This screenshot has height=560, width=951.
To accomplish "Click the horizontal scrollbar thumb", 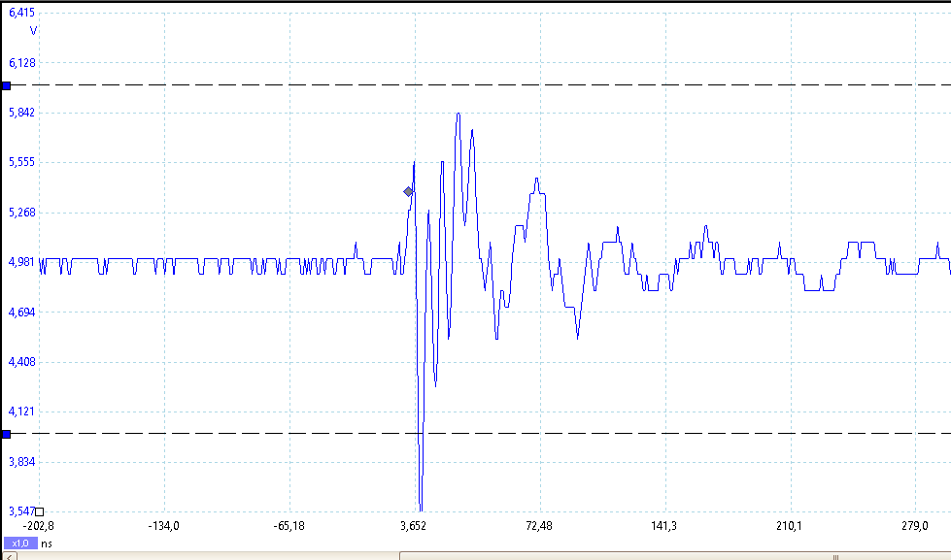I will pyautogui.click(x=675, y=556).
